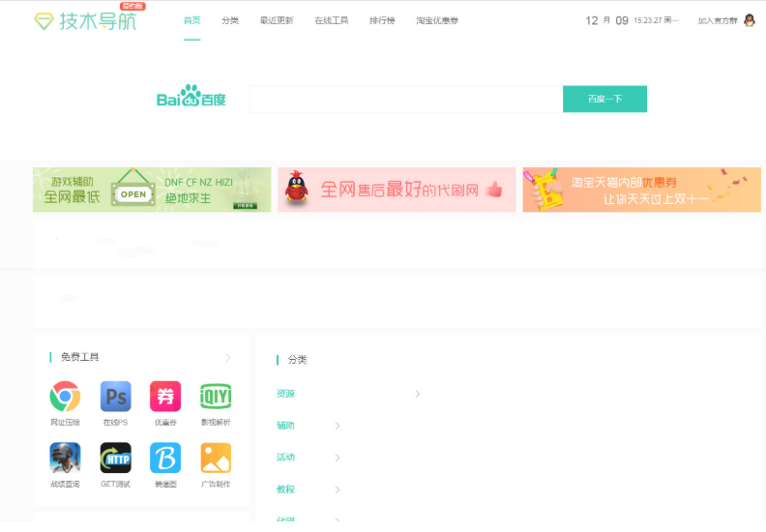The height and width of the screenshot is (532, 766).
Task: Click the 百度一下 search button
Action: click(x=604, y=100)
